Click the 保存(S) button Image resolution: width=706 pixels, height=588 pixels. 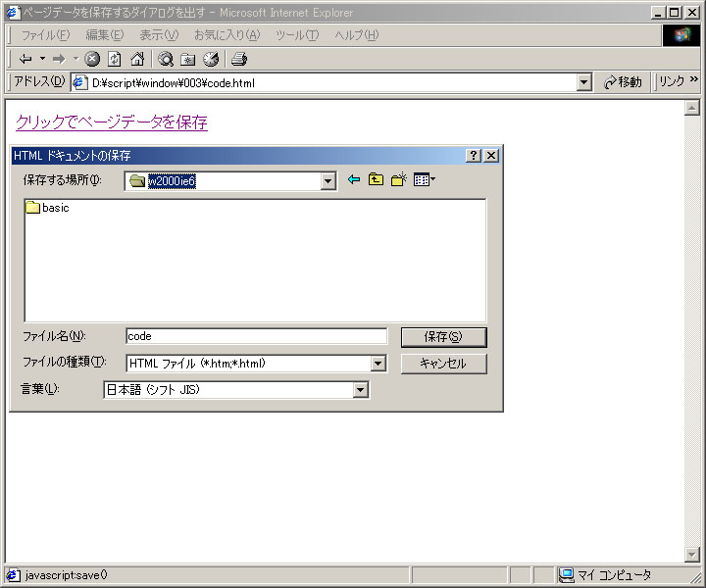pyautogui.click(x=443, y=337)
